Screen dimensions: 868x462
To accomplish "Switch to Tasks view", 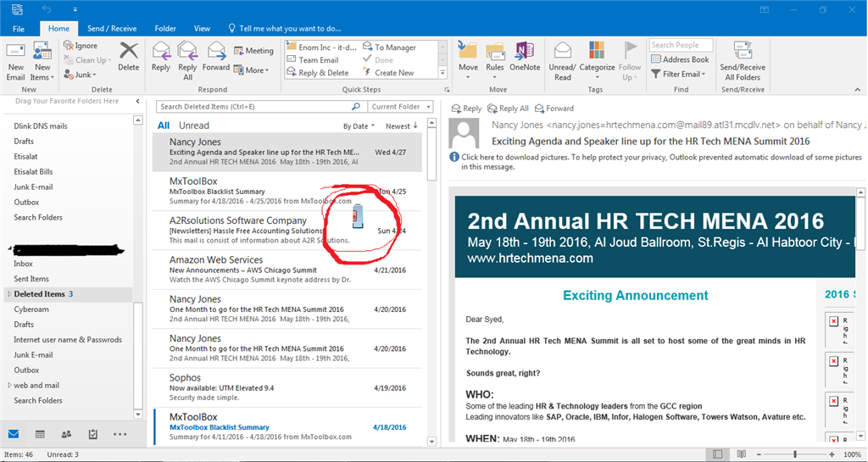I will coord(93,434).
